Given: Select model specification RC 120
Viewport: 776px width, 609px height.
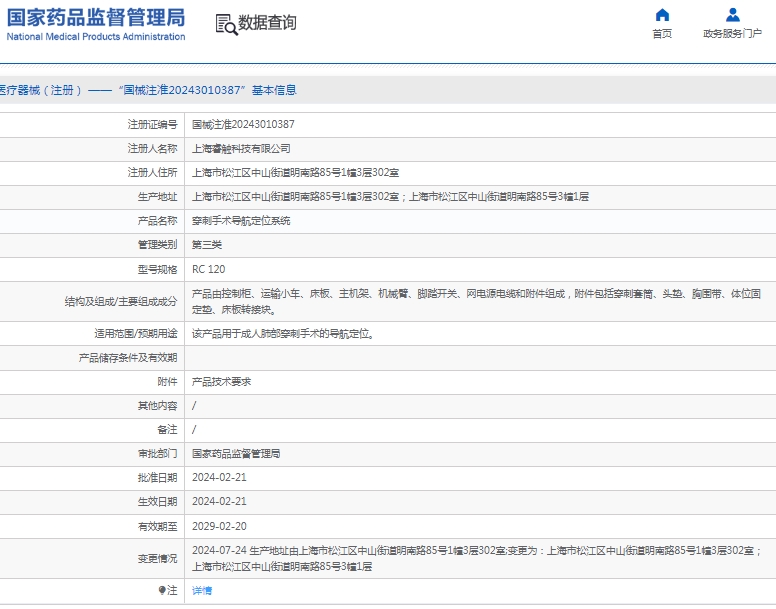Looking at the screenshot, I should coord(208,269).
